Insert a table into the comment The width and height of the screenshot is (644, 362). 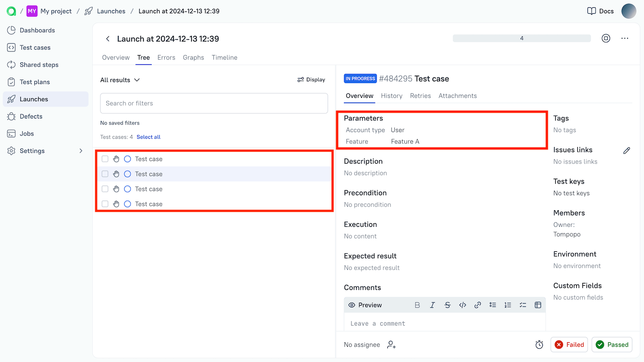coord(538,305)
